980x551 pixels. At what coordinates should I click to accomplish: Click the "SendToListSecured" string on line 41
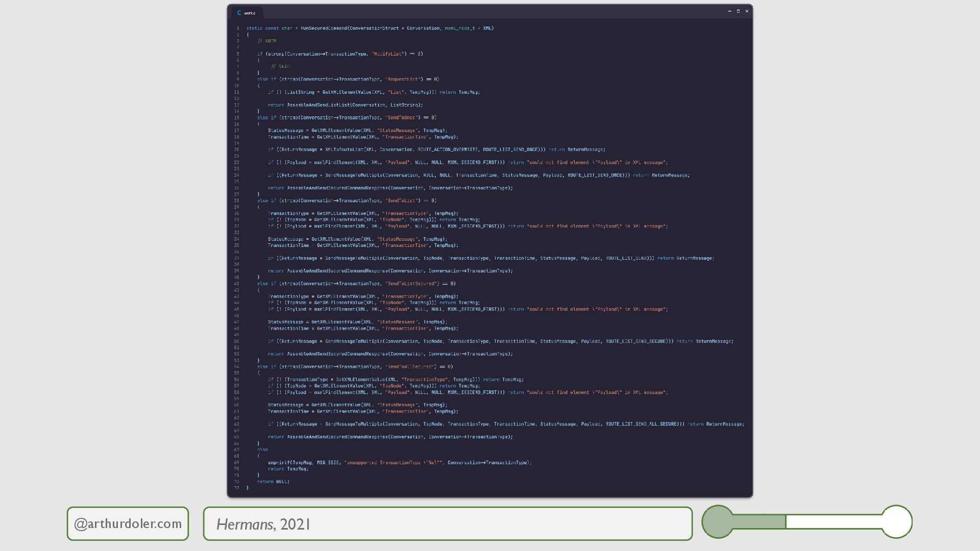point(411,284)
